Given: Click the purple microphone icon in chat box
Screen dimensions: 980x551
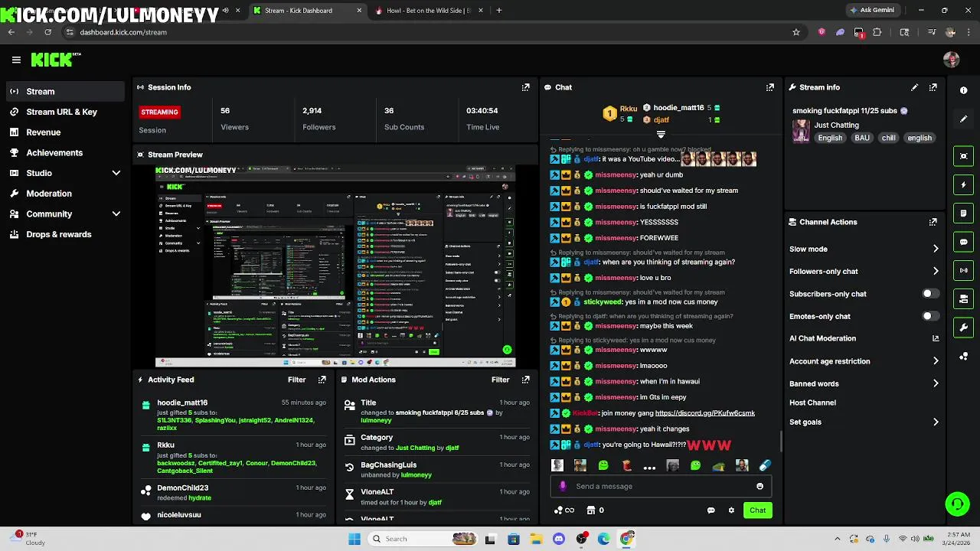Looking at the screenshot, I should tap(563, 486).
